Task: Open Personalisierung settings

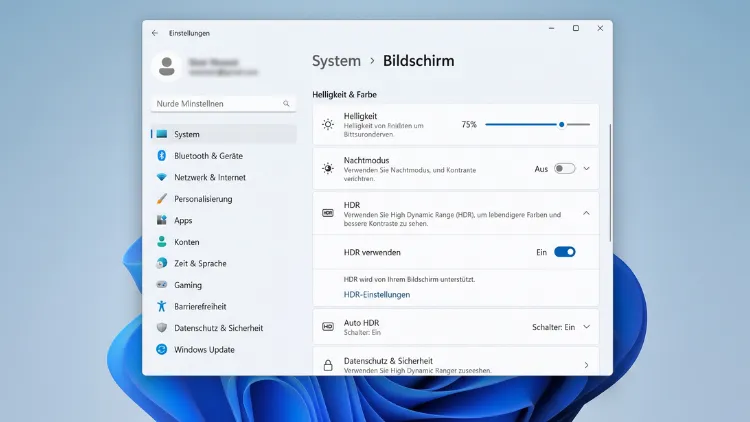Action: (x=224, y=199)
